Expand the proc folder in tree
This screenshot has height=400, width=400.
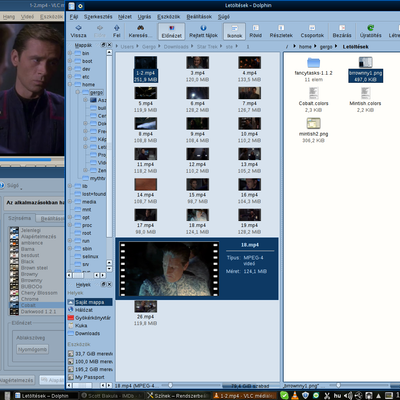click(x=70, y=225)
